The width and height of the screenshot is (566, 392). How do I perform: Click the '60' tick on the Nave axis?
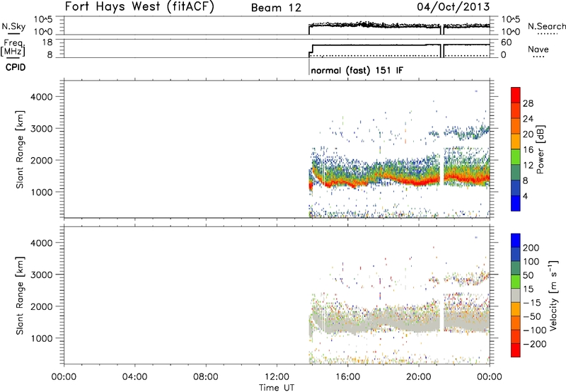[x=507, y=42]
